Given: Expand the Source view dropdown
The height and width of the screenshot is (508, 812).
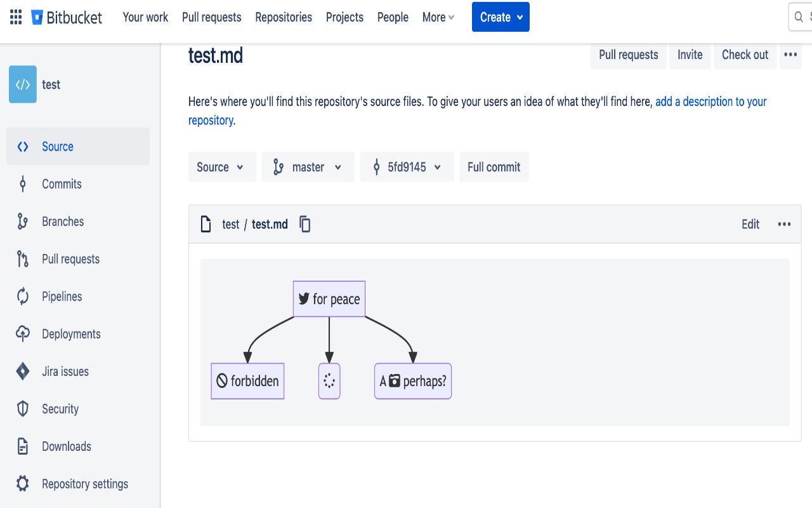Looking at the screenshot, I should [x=221, y=167].
